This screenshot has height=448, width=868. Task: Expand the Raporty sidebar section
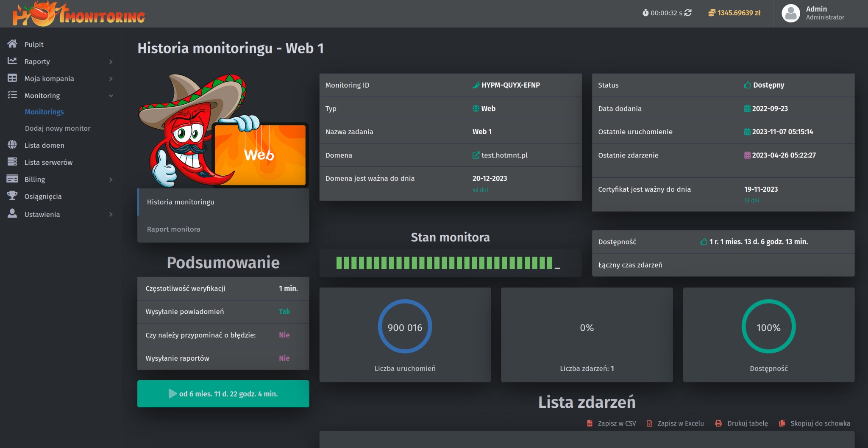[x=36, y=61]
